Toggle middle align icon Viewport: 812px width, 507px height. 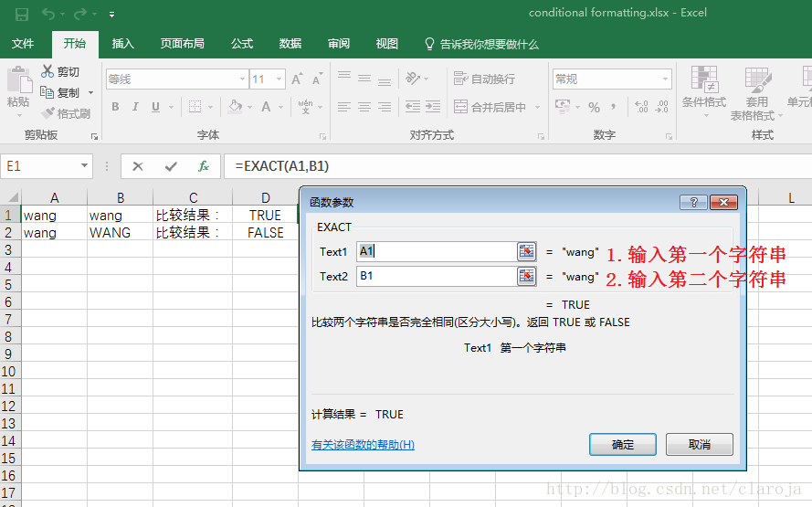coord(364,79)
